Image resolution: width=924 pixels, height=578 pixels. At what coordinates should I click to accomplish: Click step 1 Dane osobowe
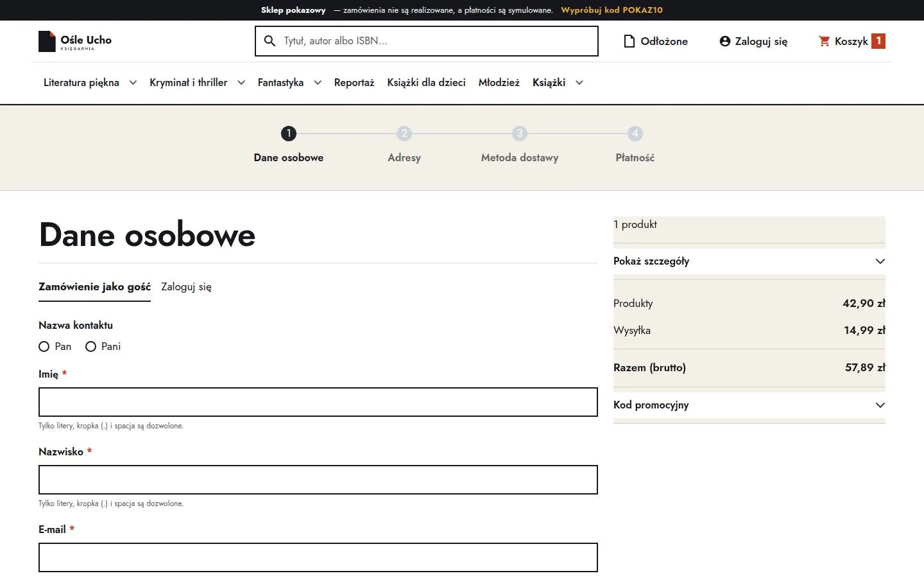click(289, 144)
